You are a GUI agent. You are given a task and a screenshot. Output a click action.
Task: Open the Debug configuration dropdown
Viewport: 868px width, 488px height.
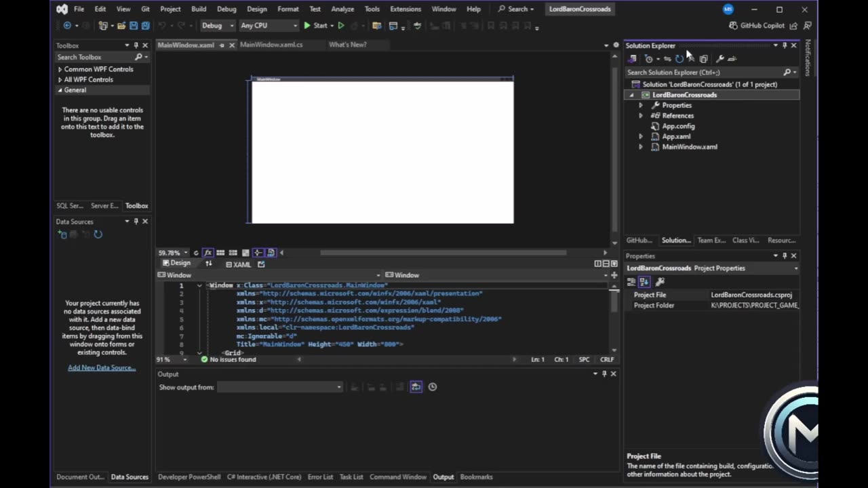click(x=218, y=26)
